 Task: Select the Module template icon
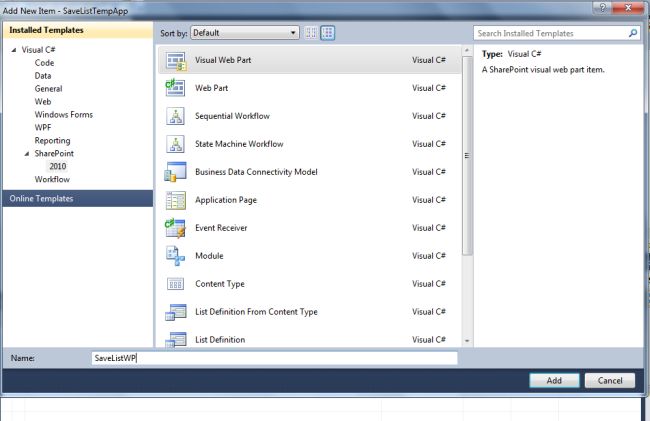(175, 256)
